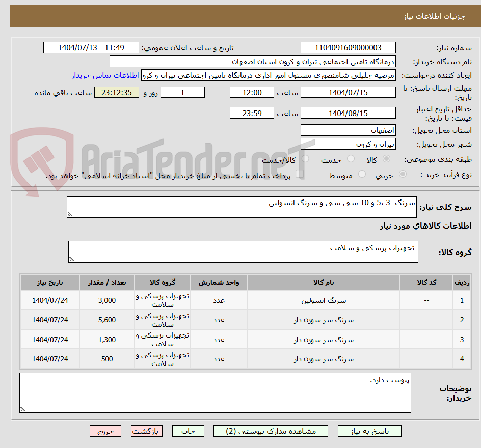The image size is (481, 448).
Task: Click the highlighted countdown timer 23:12:35
Action: 116,92
